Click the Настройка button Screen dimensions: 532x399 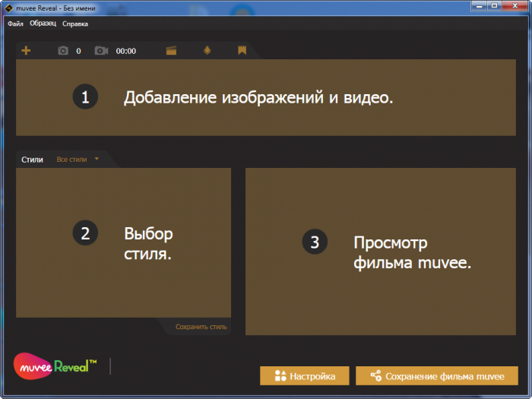pos(304,376)
